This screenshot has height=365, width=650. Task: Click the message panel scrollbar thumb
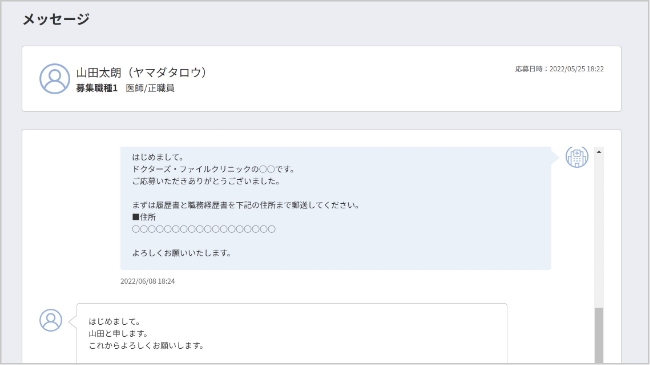coord(599,335)
